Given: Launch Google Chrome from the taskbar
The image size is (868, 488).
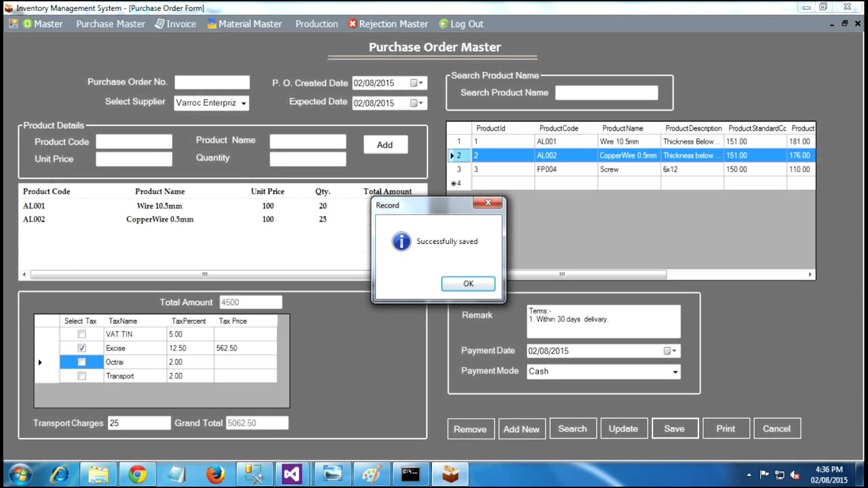Looking at the screenshot, I should pyautogui.click(x=138, y=474).
